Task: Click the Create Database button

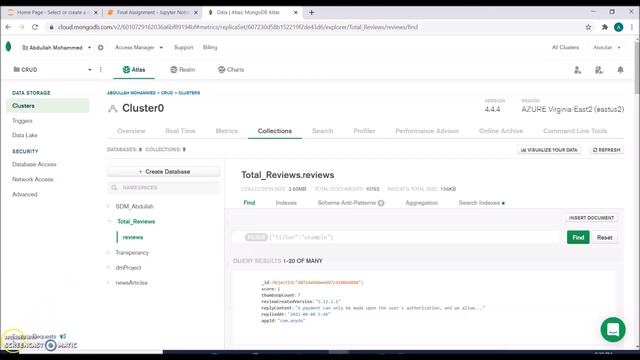Action: tap(163, 172)
